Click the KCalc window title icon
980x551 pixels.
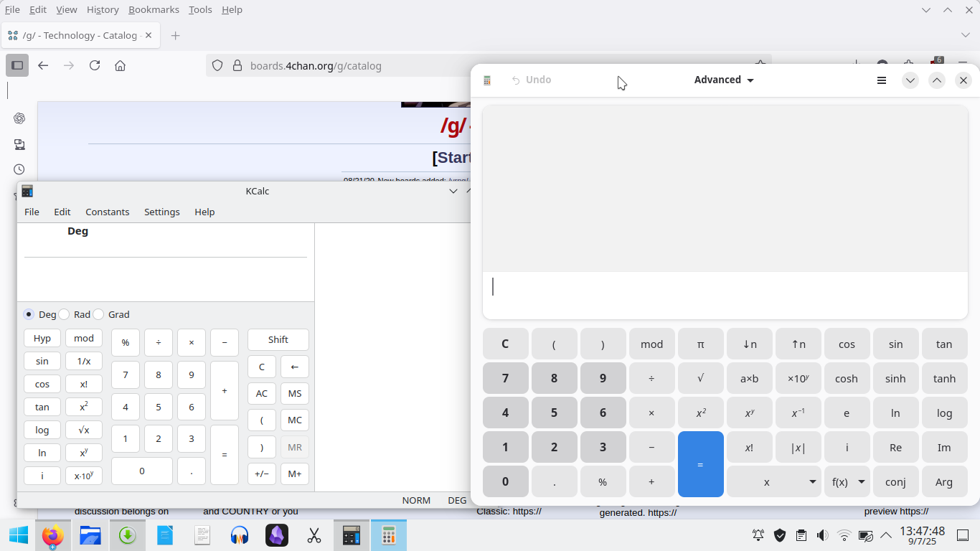27,191
